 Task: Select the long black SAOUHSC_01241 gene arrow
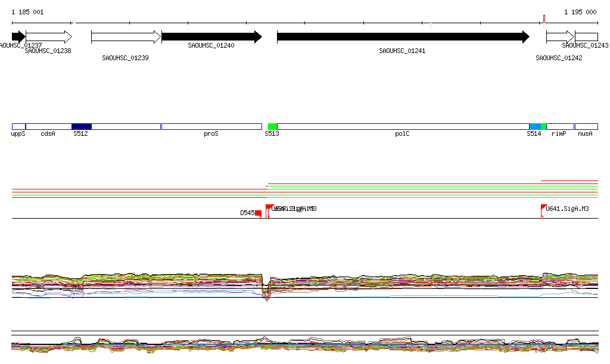point(403,37)
